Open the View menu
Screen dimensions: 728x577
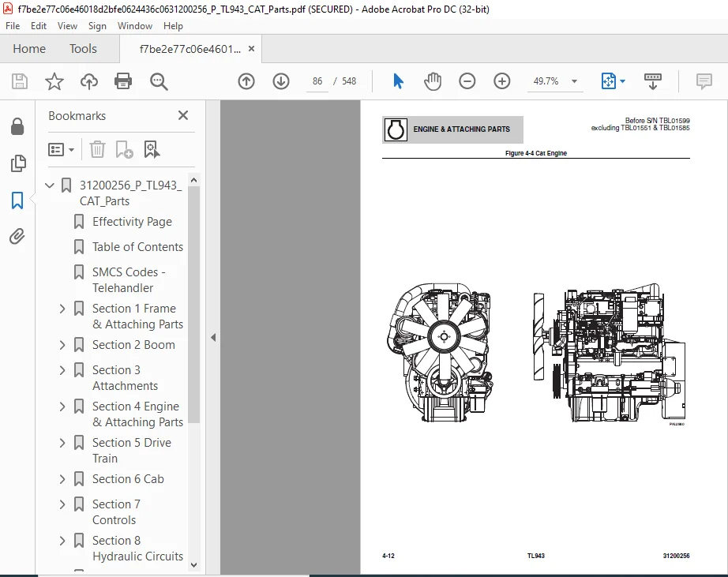pos(67,26)
